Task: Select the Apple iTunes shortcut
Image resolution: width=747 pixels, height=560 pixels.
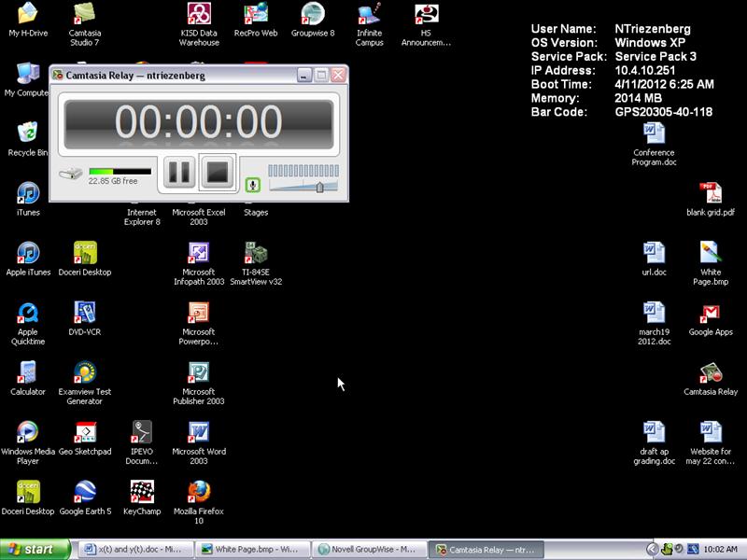Action: (28, 259)
